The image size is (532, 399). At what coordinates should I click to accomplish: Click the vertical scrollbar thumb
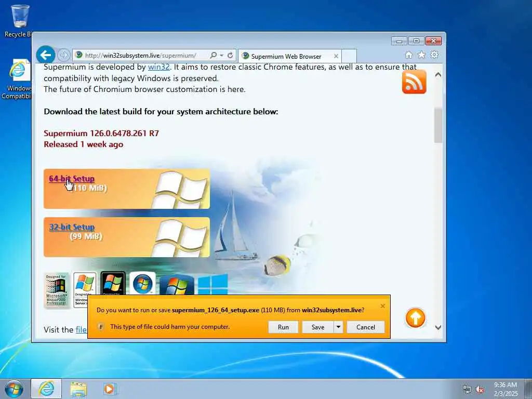[x=438, y=125]
